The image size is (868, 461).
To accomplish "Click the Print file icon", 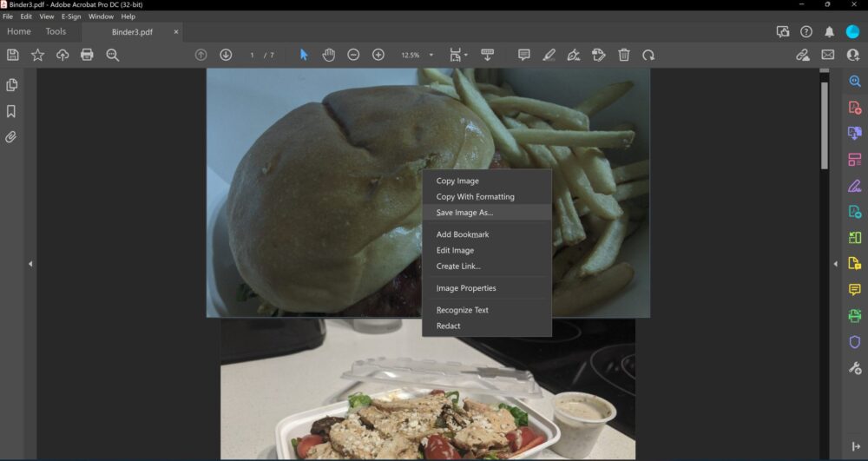I will (x=87, y=55).
